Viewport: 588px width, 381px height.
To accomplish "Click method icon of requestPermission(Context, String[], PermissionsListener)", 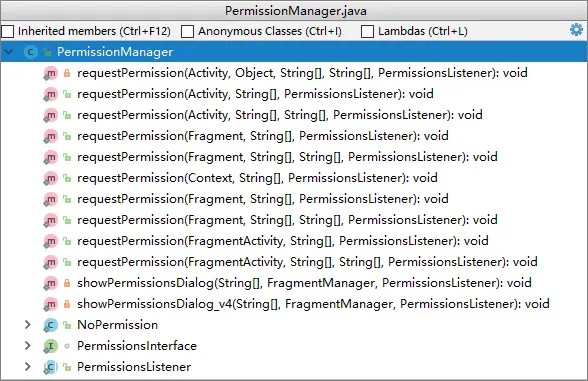I will pos(50,178).
